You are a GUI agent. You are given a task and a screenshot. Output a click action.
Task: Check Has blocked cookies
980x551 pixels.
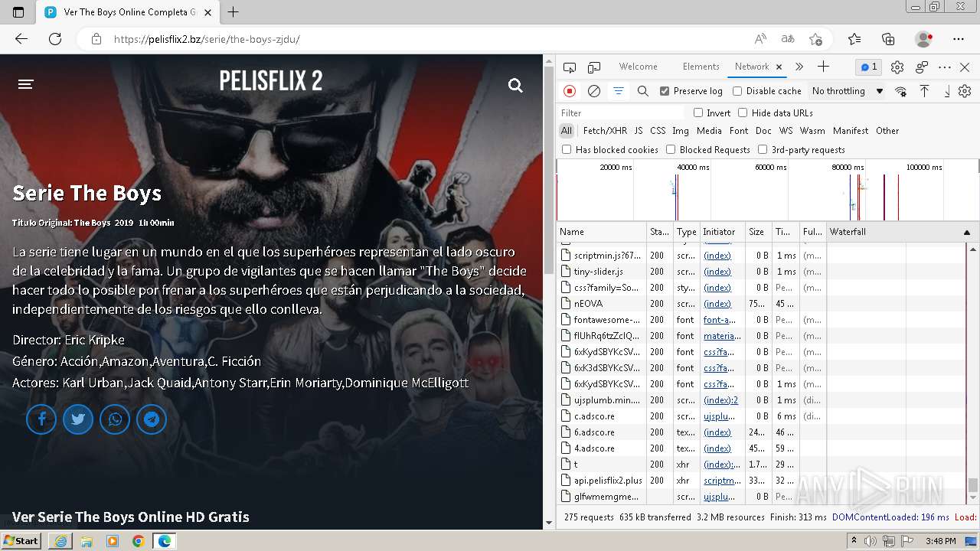tap(567, 150)
